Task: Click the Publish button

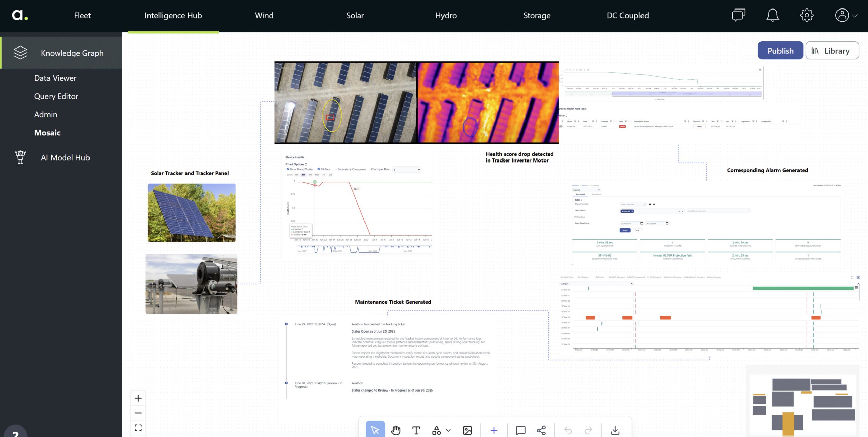Action: 780,51
